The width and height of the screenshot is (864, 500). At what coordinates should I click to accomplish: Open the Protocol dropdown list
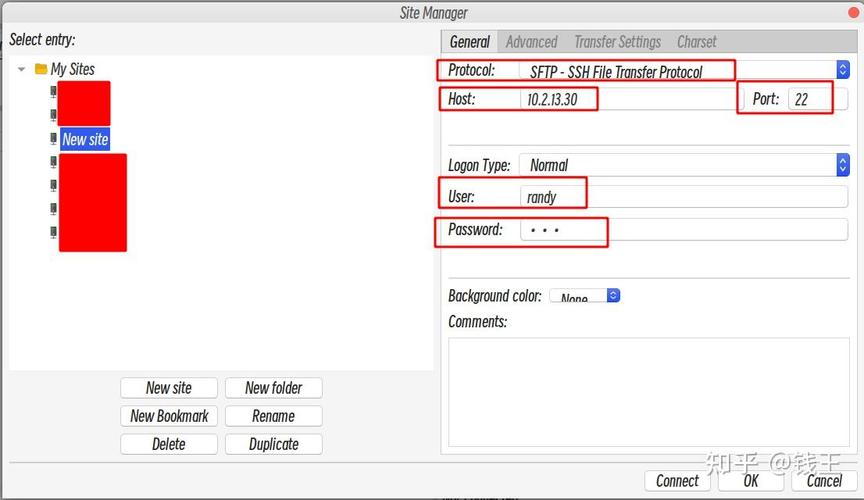pos(843,70)
